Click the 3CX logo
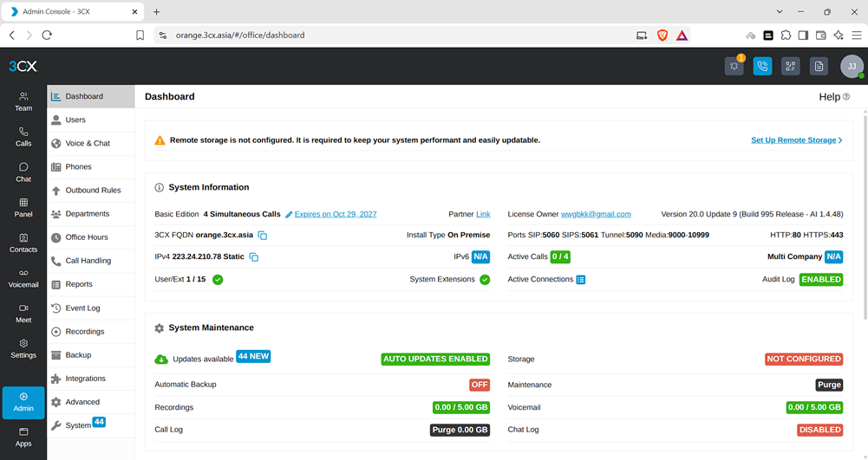The height and width of the screenshot is (460, 868). click(x=23, y=67)
